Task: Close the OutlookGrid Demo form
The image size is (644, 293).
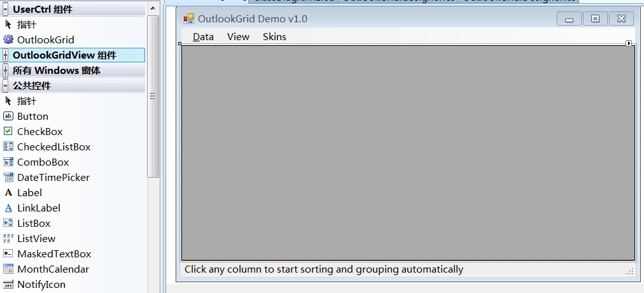Action: point(621,18)
